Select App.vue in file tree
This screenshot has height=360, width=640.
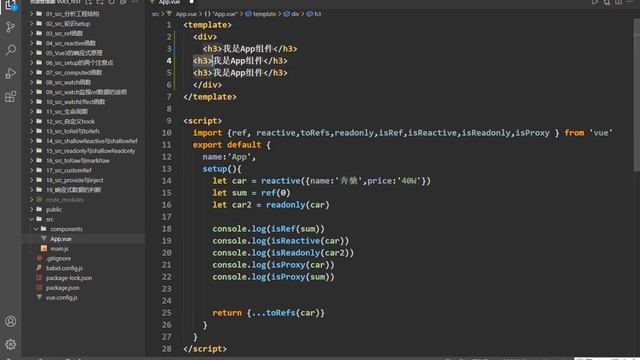coord(83,239)
